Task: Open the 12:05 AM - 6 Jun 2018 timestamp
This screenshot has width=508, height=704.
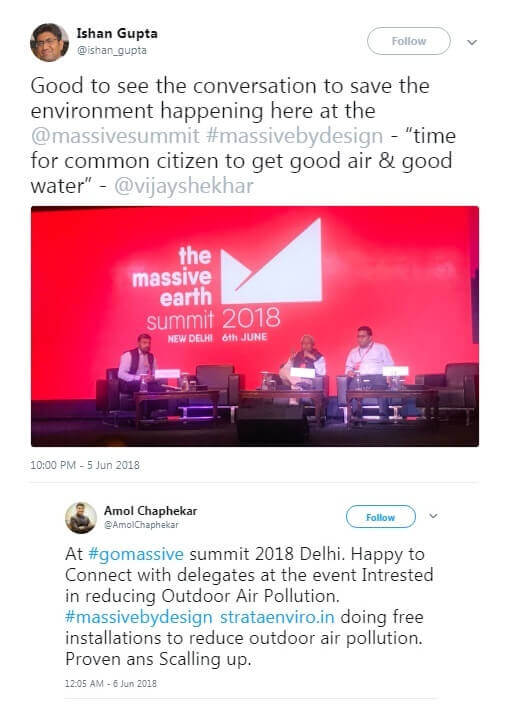Action: pos(111,684)
